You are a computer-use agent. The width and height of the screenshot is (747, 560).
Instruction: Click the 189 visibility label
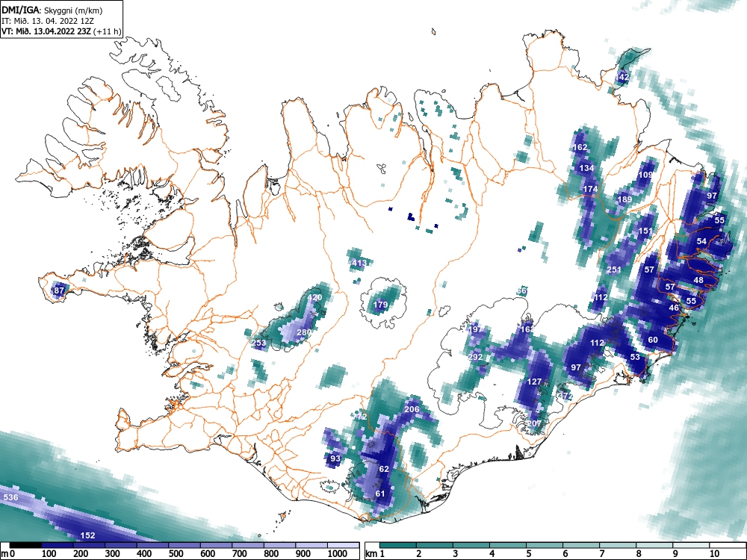pyautogui.click(x=624, y=199)
